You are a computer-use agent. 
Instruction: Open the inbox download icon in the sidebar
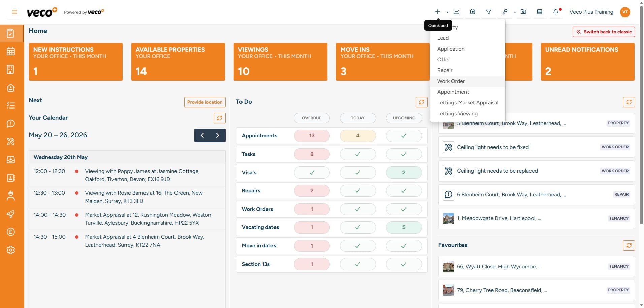click(11, 160)
